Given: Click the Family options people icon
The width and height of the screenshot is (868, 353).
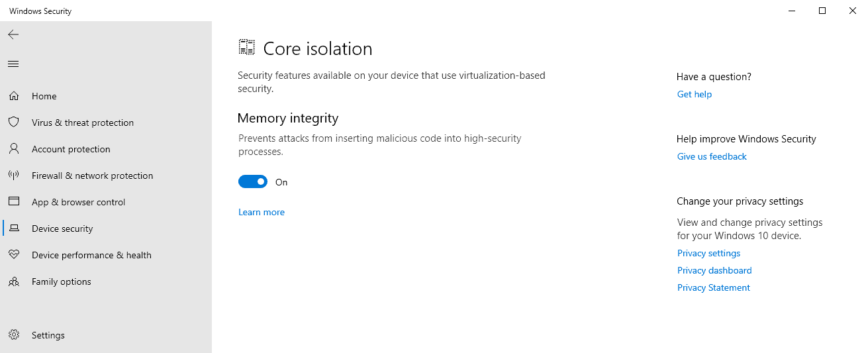Looking at the screenshot, I should coord(13,281).
